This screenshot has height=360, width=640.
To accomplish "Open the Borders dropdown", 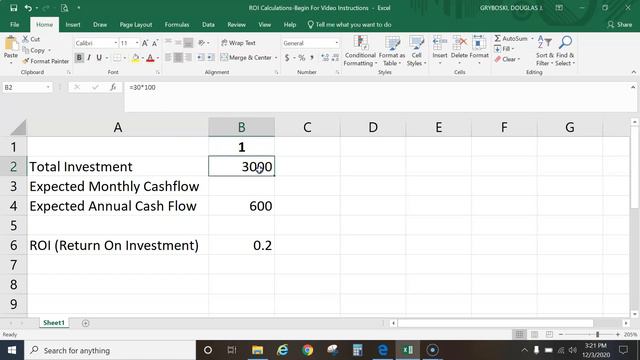I will tap(124, 58).
